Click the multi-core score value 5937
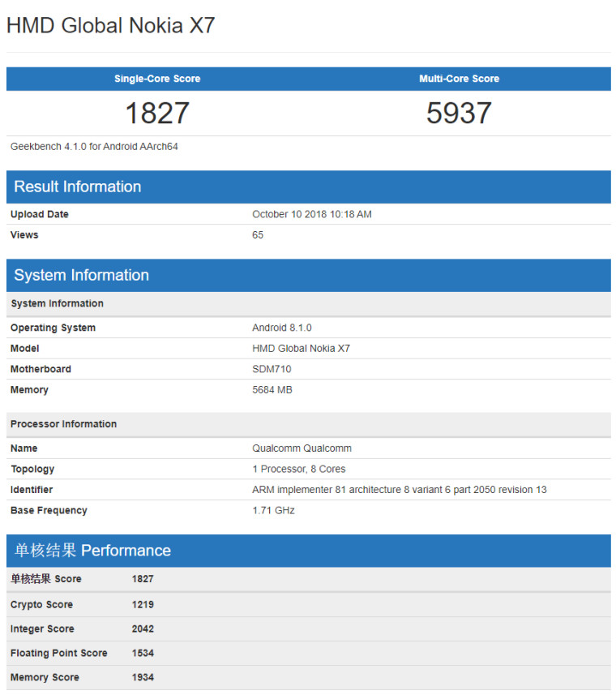Image resolution: width=616 pixels, height=695 pixels. 459,113
